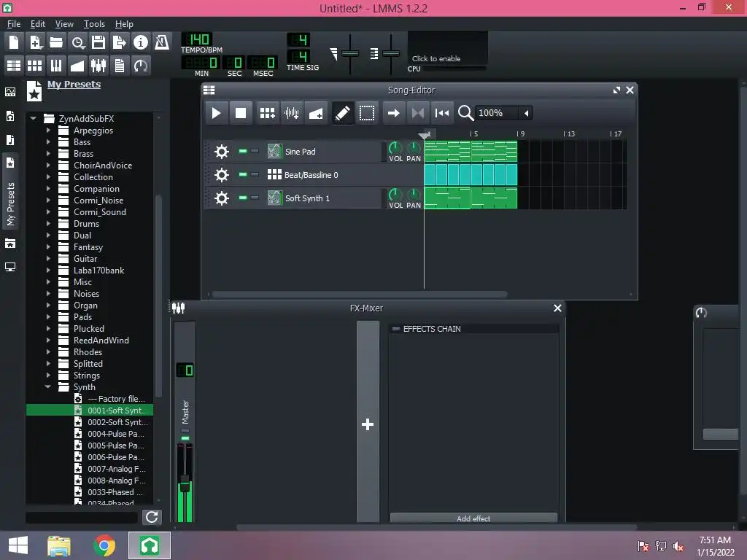
Task: Create a new project from toolbar
Action: 14,42
